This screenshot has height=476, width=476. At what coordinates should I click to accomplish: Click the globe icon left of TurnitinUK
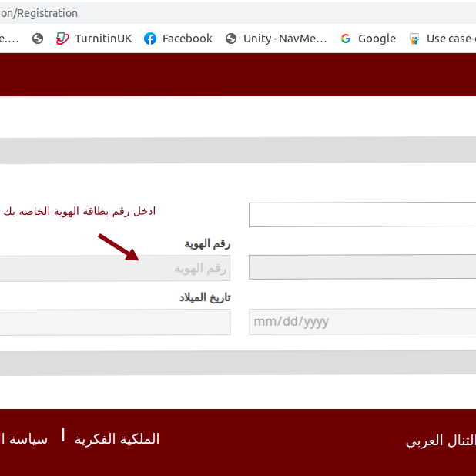38,39
